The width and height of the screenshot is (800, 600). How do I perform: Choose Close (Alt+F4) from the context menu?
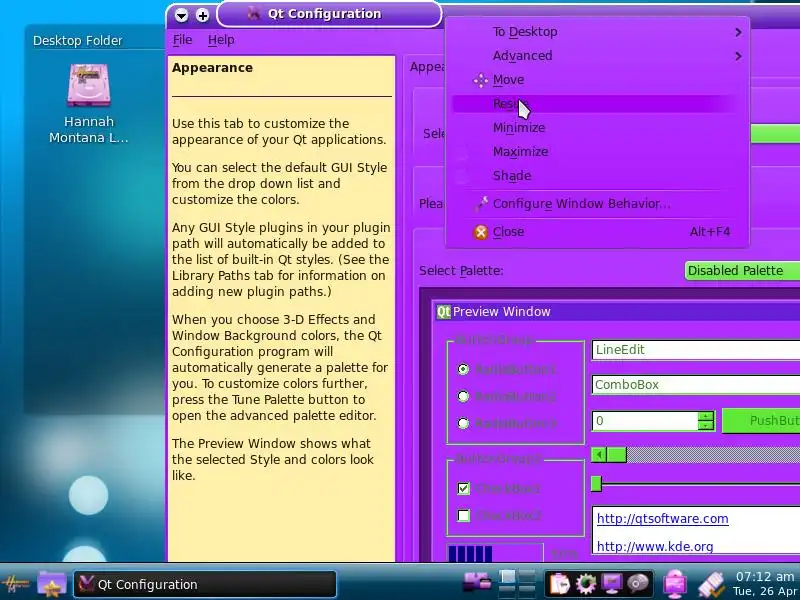[x=597, y=232]
